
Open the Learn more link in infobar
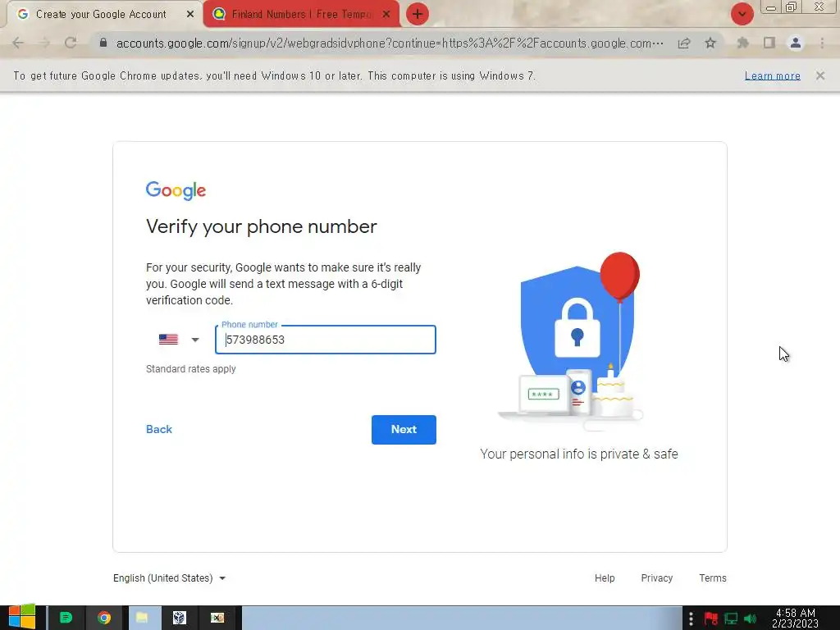pyautogui.click(x=773, y=75)
